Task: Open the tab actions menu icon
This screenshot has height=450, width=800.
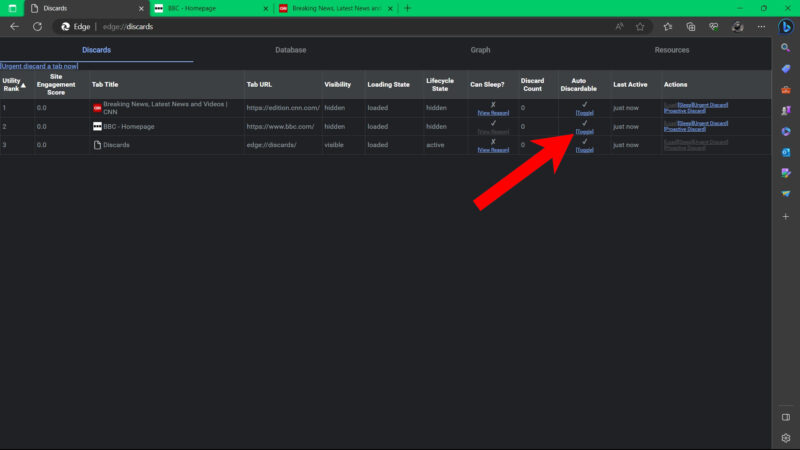Action: tap(12, 8)
